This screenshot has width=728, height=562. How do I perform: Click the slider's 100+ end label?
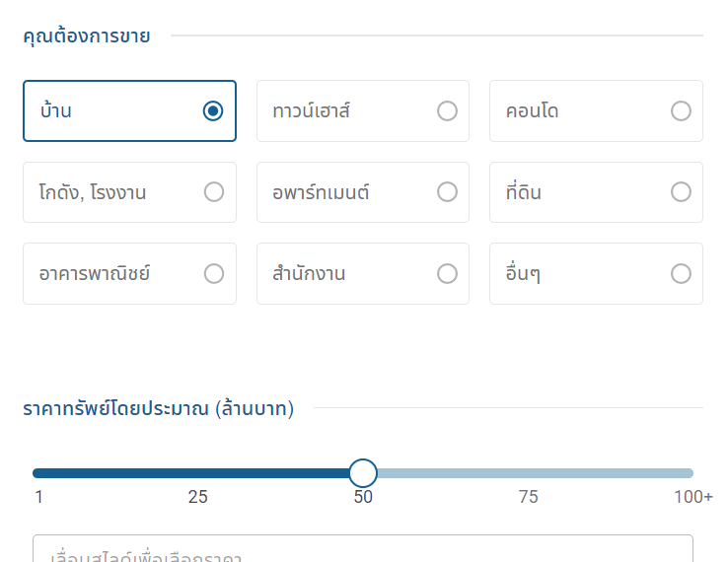coord(693,497)
